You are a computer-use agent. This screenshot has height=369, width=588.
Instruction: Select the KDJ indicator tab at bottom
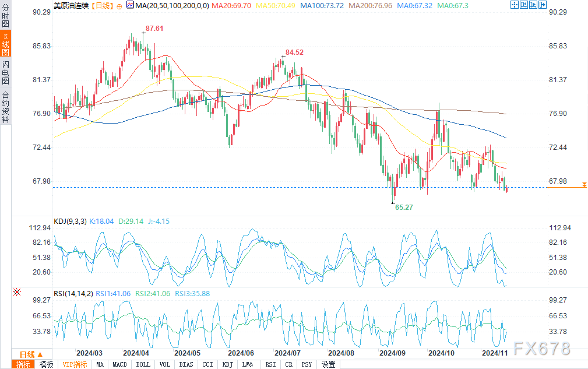227,364
